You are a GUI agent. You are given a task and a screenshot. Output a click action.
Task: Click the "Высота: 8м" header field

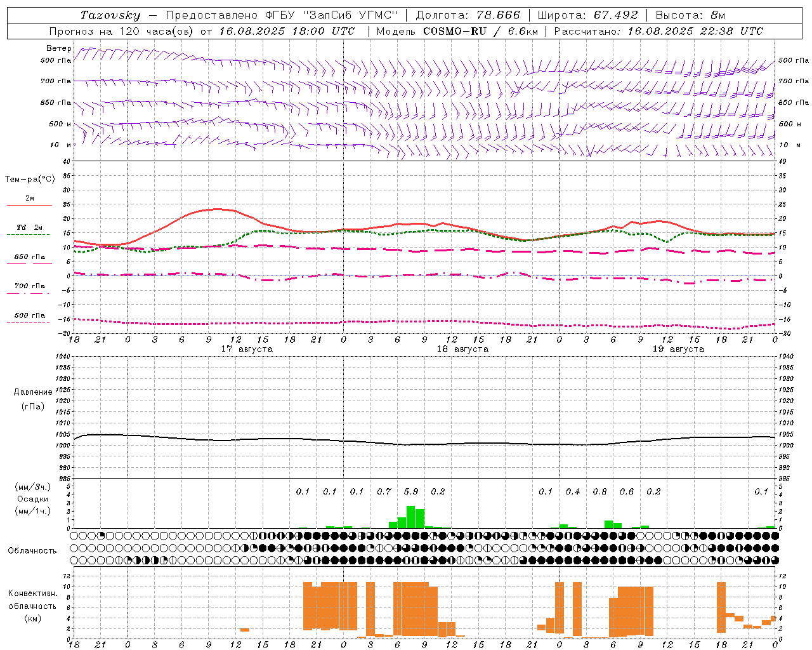point(690,15)
